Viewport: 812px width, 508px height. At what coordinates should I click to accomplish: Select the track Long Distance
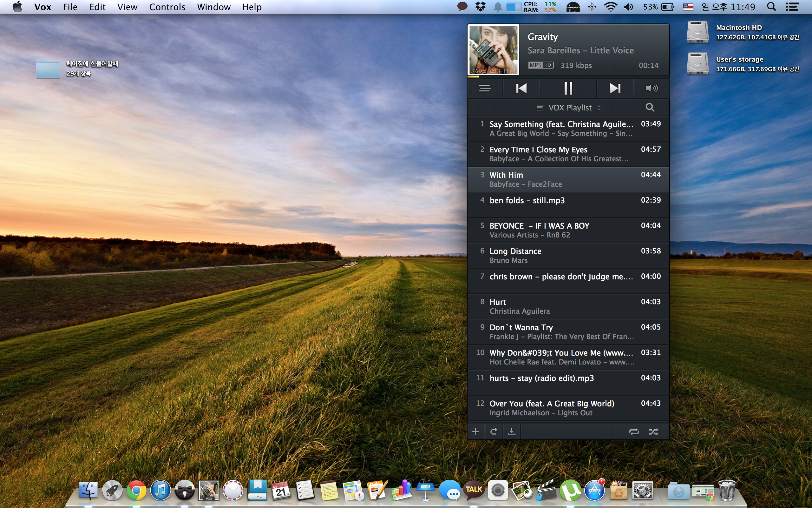click(568, 256)
